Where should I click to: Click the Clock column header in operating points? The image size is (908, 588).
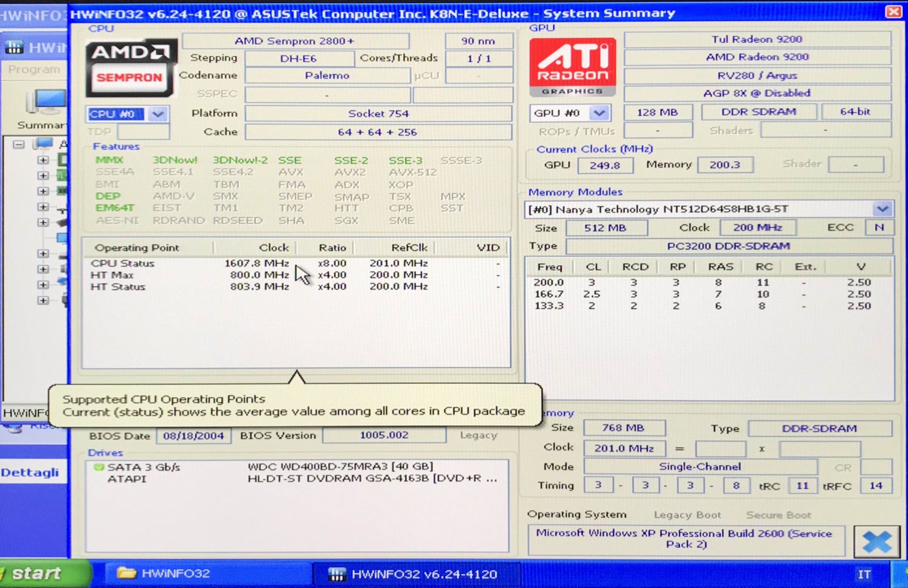click(273, 248)
